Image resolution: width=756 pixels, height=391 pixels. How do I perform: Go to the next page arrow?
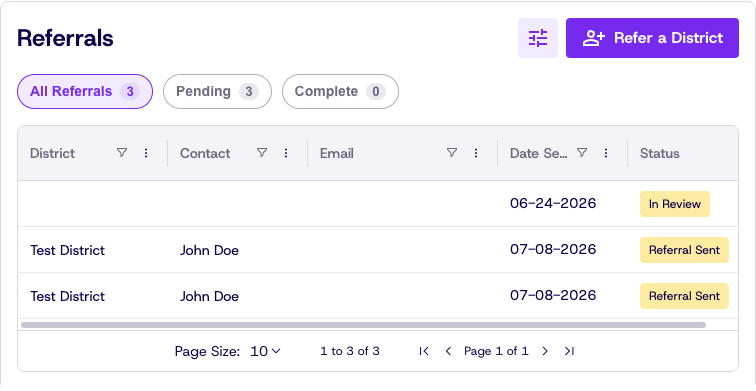click(545, 351)
